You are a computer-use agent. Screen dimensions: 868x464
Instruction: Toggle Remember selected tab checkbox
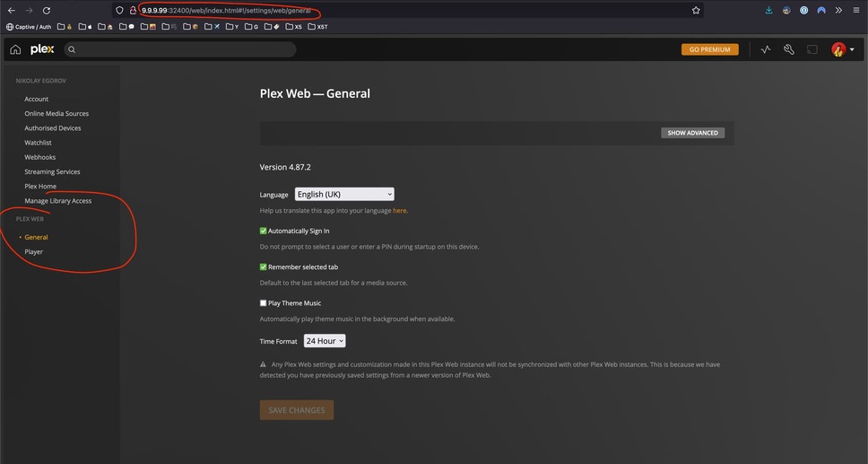click(263, 267)
